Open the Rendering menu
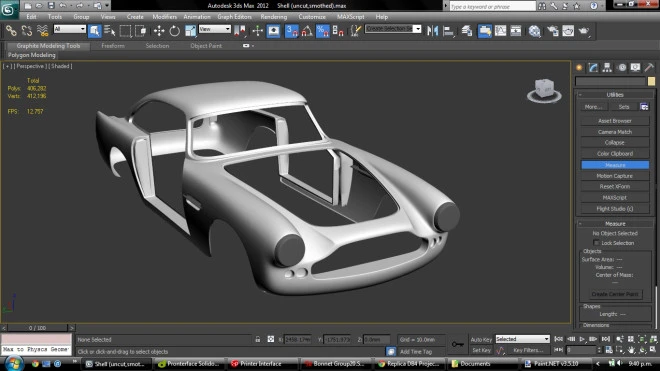This screenshot has width=660, height=371. coord(274,17)
